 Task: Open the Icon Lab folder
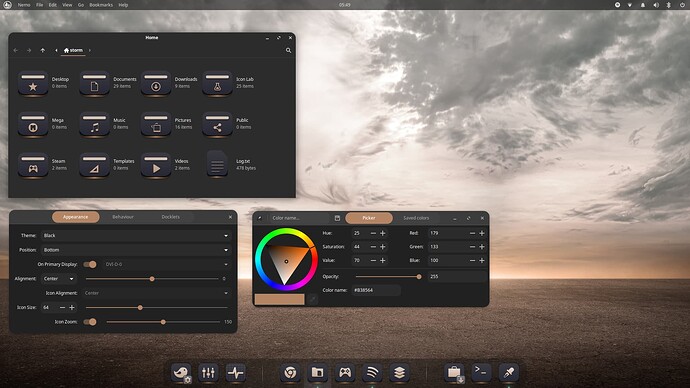pyautogui.click(x=217, y=82)
